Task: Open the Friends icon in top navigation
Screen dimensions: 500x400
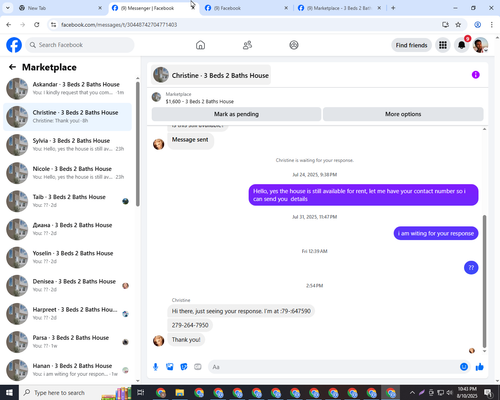Action: tap(247, 45)
